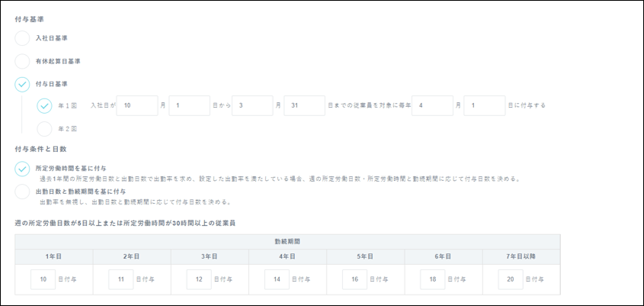Switch to the 年2回 frequency option
The height and width of the screenshot is (306, 644).
pos(45,129)
